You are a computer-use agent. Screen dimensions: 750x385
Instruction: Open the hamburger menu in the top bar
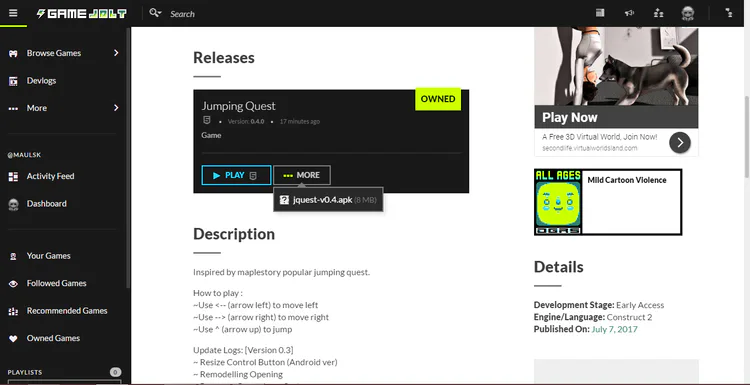pos(13,13)
